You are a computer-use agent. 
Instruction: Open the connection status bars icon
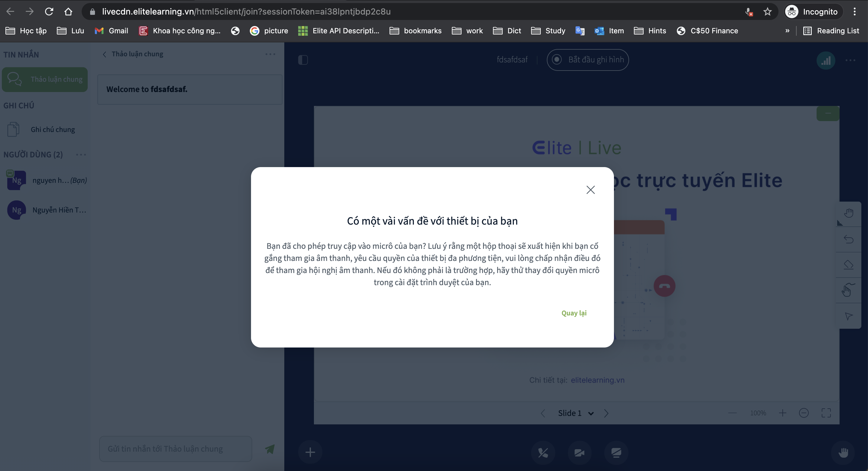826,61
